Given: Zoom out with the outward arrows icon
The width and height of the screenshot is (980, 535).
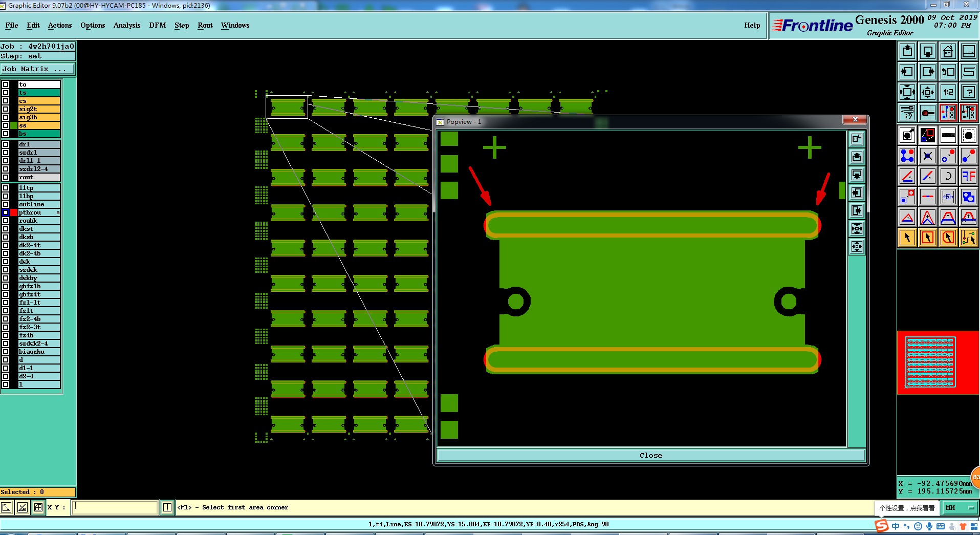Looking at the screenshot, I should point(928,92).
